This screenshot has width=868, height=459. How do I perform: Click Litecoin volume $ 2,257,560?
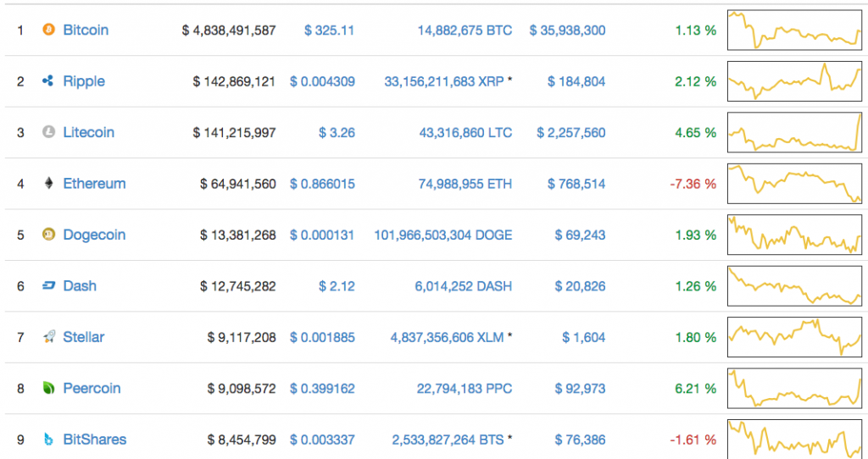(x=570, y=133)
